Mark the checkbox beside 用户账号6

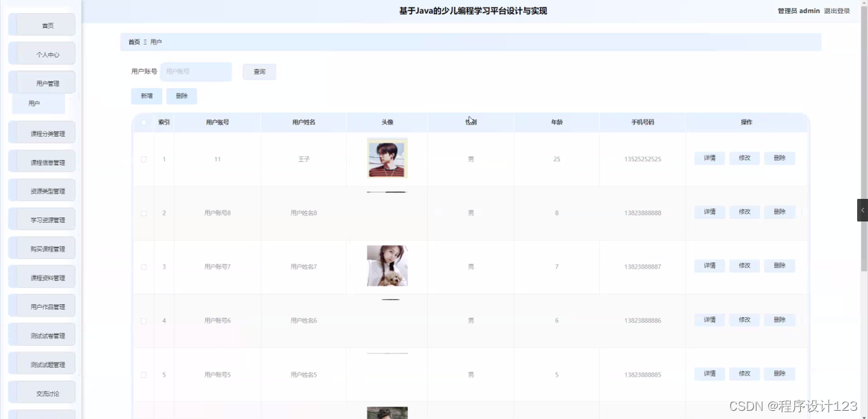coord(144,321)
